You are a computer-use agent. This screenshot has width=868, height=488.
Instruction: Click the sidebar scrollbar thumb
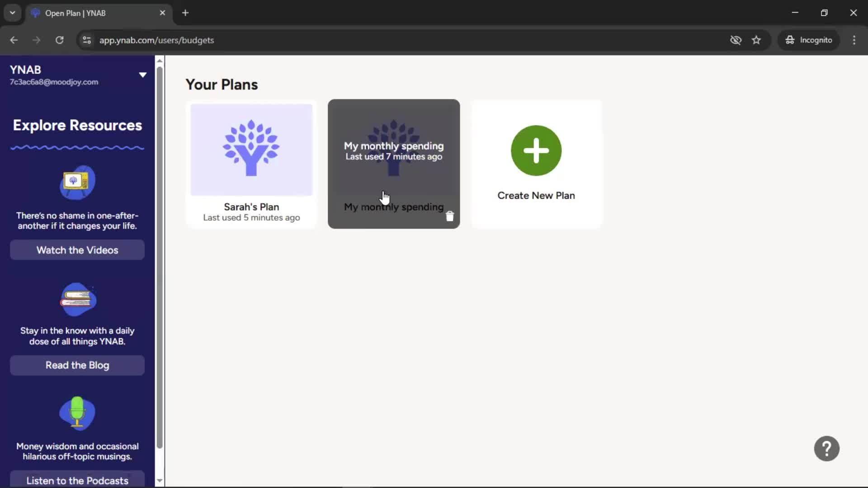(160, 258)
